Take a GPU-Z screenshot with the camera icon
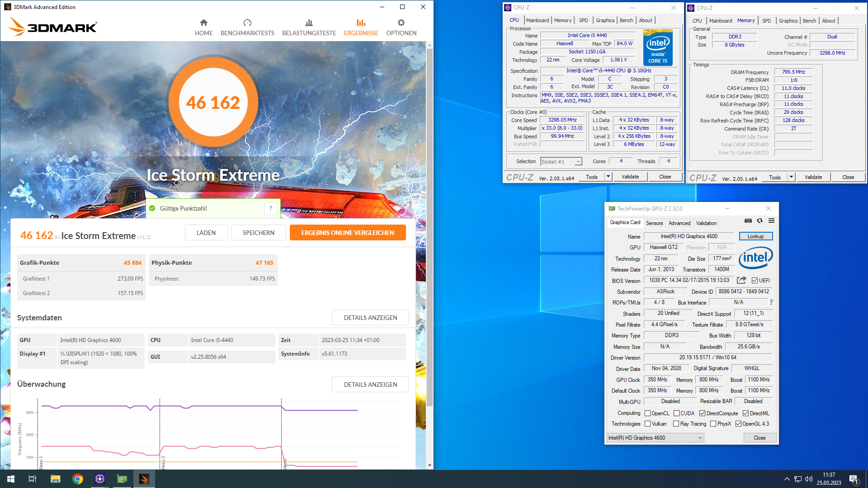Image resolution: width=868 pixels, height=488 pixels. pos(748,221)
